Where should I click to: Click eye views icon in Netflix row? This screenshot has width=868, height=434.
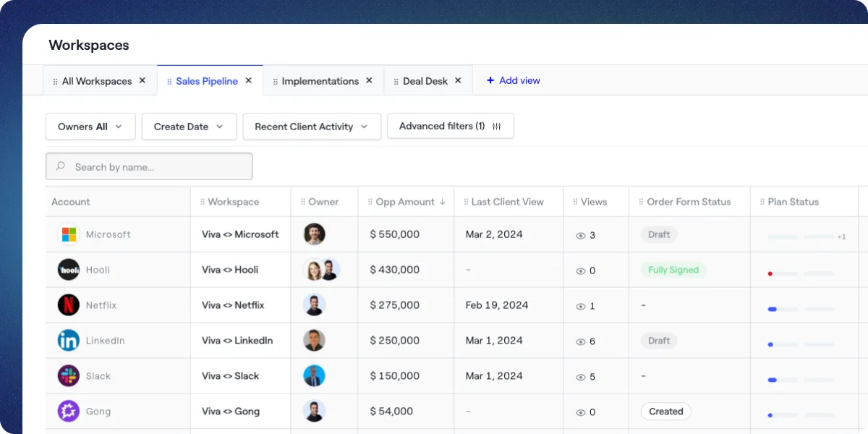pyautogui.click(x=580, y=307)
